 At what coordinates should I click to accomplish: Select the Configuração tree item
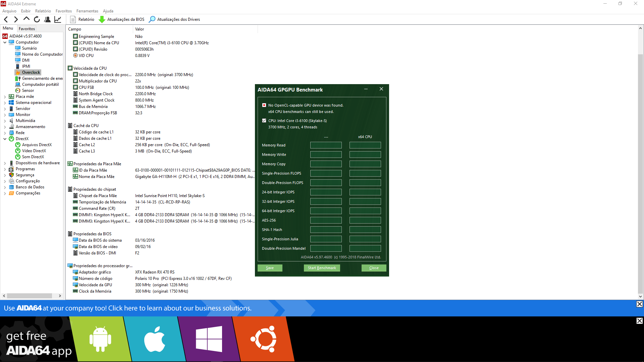pyautogui.click(x=28, y=181)
